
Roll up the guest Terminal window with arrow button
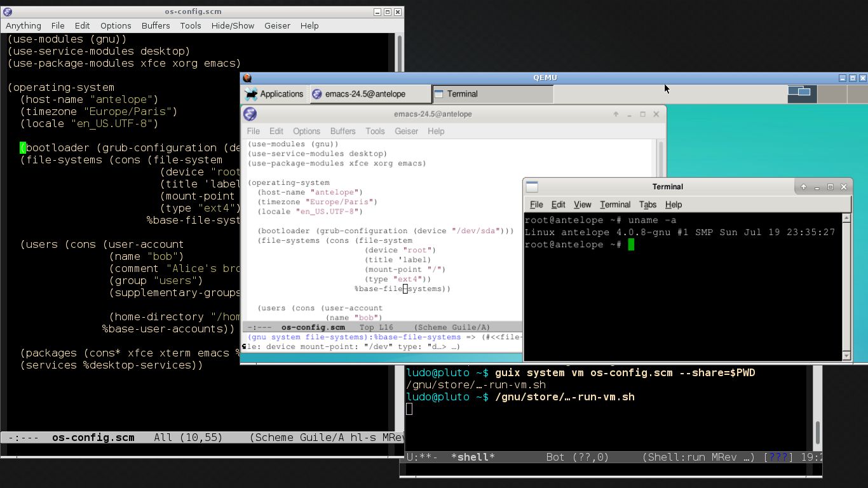[x=804, y=187]
